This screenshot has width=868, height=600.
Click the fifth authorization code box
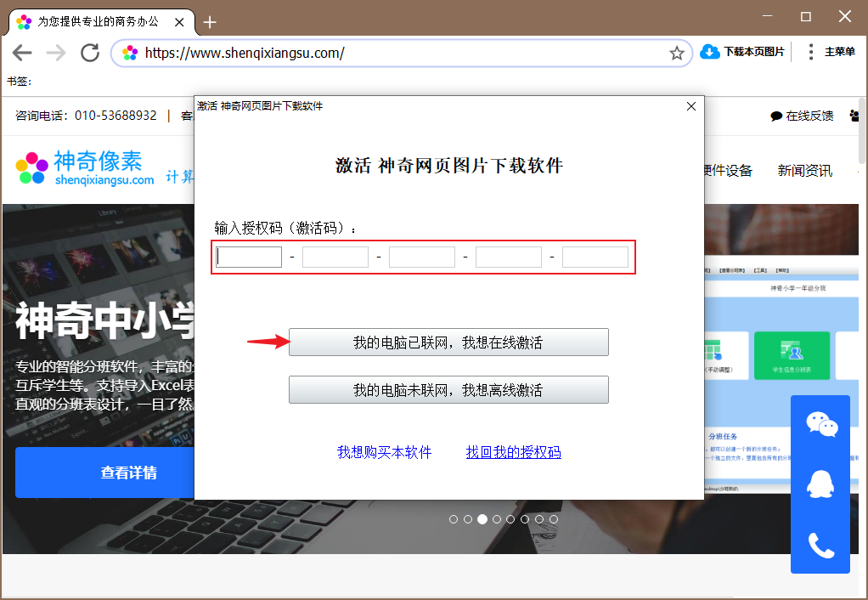pyautogui.click(x=595, y=257)
